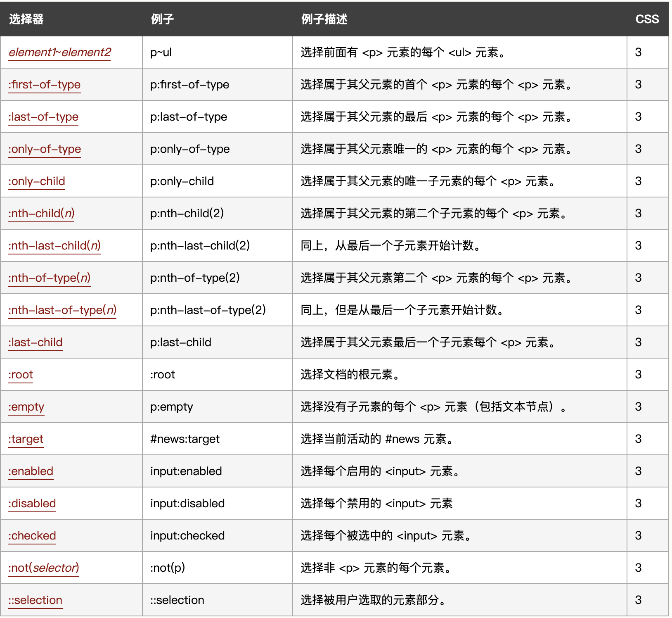Open the ::selection selector link
The height and width of the screenshot is (618, 672).
[x=35, y=600]
